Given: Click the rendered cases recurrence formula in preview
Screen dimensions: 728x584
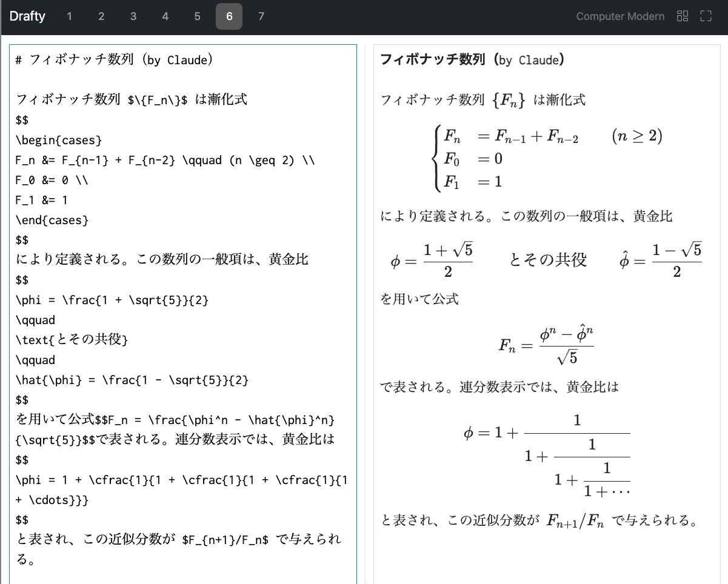Looking at the screenshot, I should tap(546, 159).
